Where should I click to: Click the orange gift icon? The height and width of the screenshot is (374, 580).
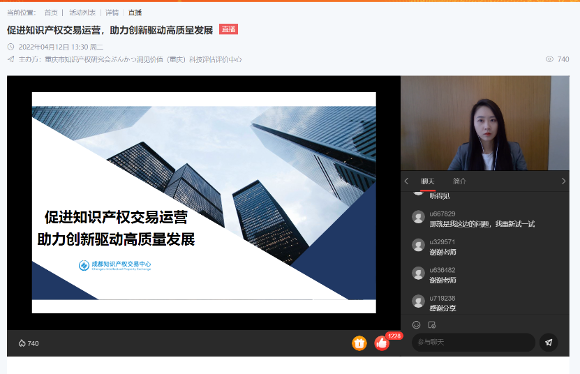(x=359, y=343)
